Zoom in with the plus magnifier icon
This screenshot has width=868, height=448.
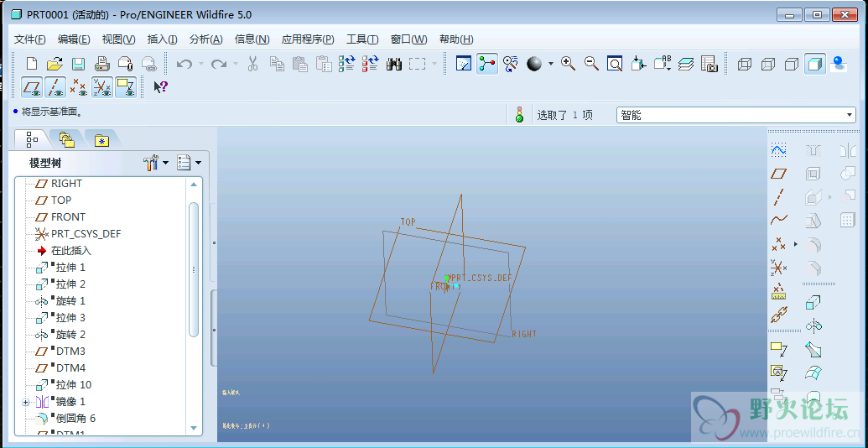pyautogui.click(x=568, y=65)
